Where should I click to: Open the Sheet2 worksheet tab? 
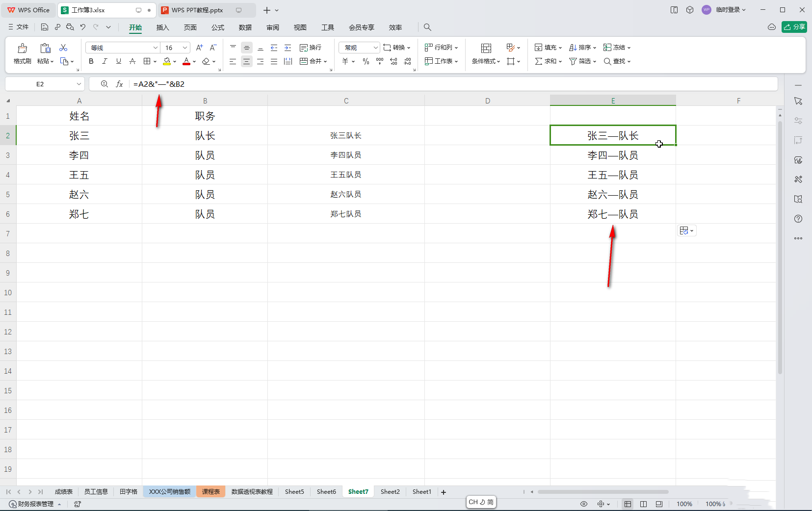pyautogui.click(x=390, y=491)
